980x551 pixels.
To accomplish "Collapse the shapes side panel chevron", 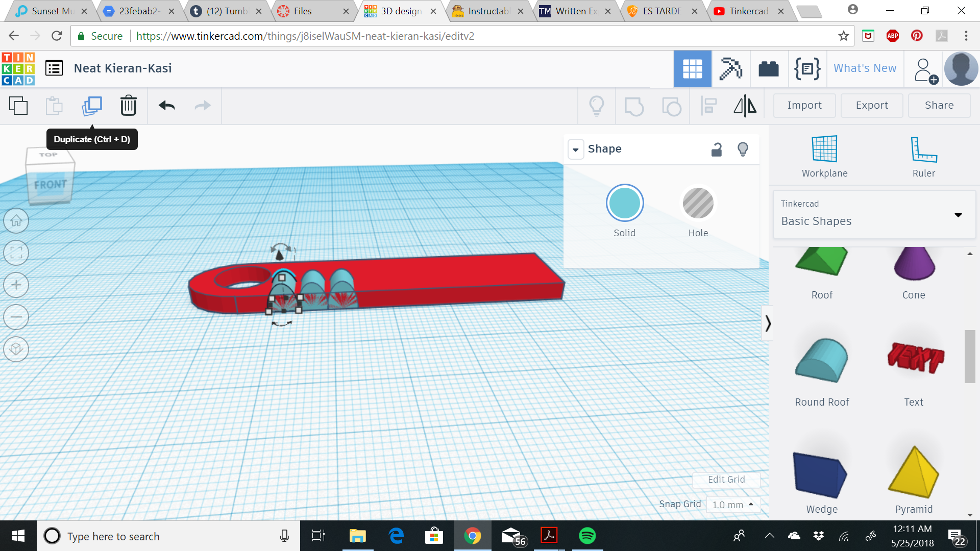I will tap(768, 323).
